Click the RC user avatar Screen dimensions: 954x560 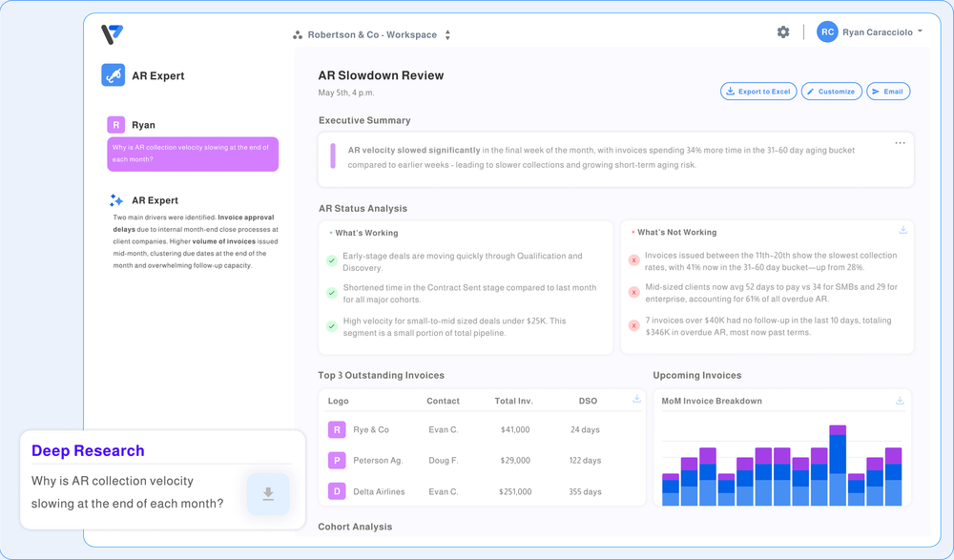pos(827,32)
